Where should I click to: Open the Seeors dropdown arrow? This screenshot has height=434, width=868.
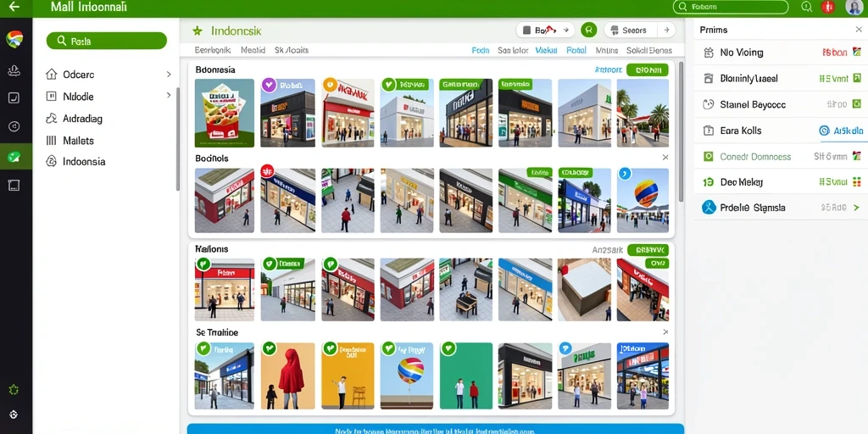click(x=666, y=31)
